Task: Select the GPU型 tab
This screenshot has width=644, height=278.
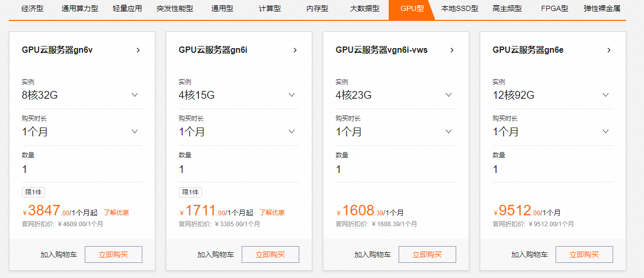Action: tap(412, 9)
